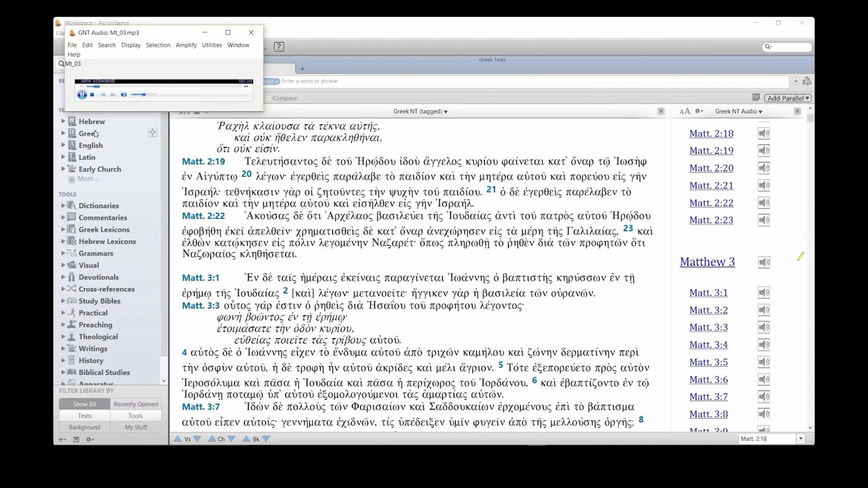The width and height of the screenshot is (868, 488).
Task: Expand the Grammars category
Action: pyautogui.click(x=64, y=253)
